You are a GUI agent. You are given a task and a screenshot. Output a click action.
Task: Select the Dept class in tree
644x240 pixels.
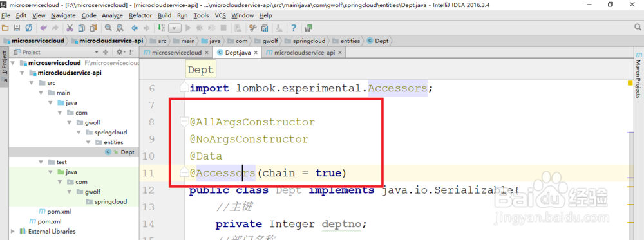click(128, 152)
